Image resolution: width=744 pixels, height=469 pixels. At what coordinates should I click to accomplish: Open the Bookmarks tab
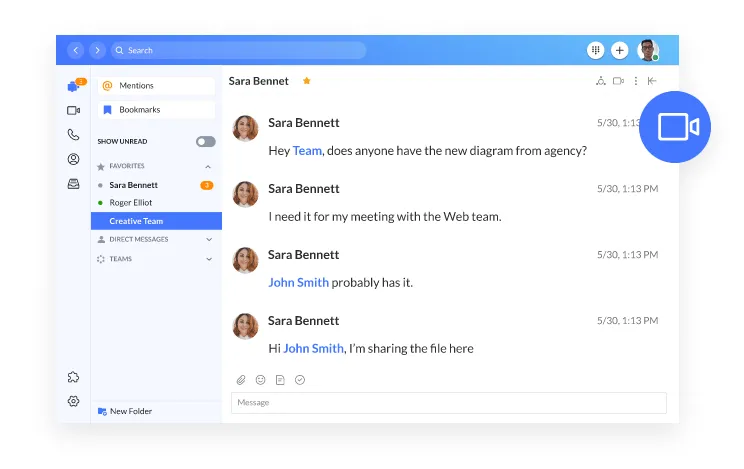click(156, 110)
